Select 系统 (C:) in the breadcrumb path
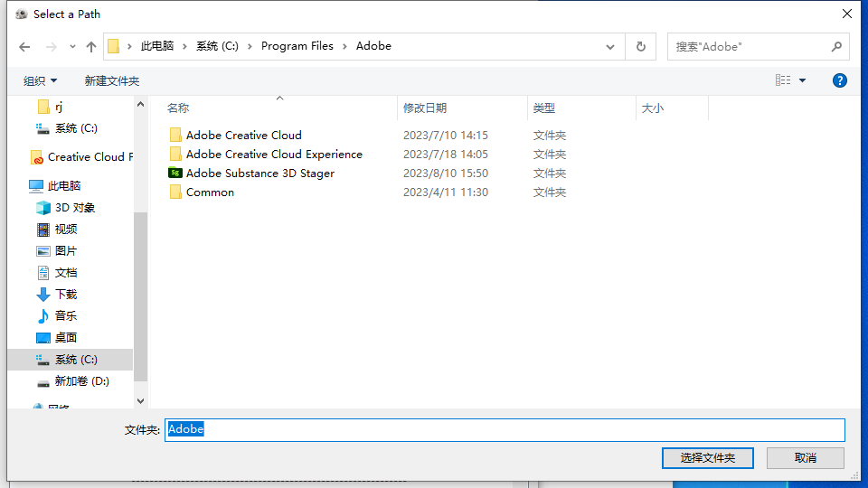Viewport: 868px width, 488px height. point(217,46)
